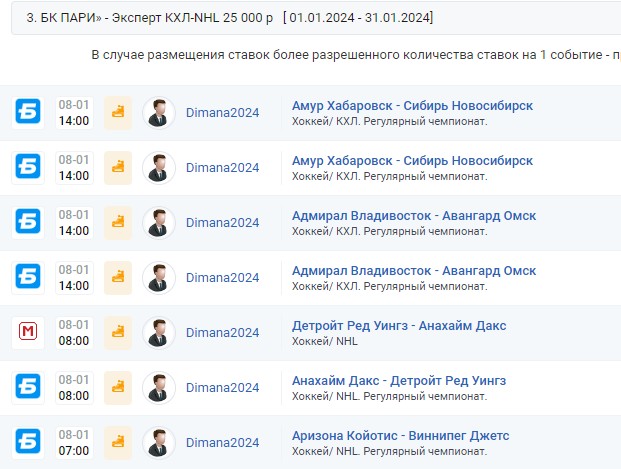
Task: Click the avatar in the Anaheim Ducks - Detroit row
Action: click(159, 387)
